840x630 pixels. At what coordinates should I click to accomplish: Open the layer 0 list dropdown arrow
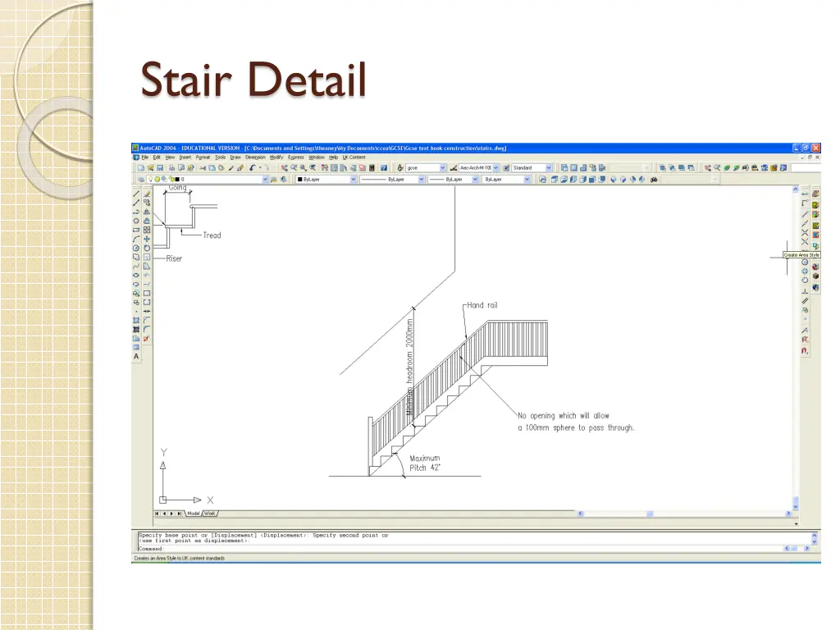pos(265,180)
